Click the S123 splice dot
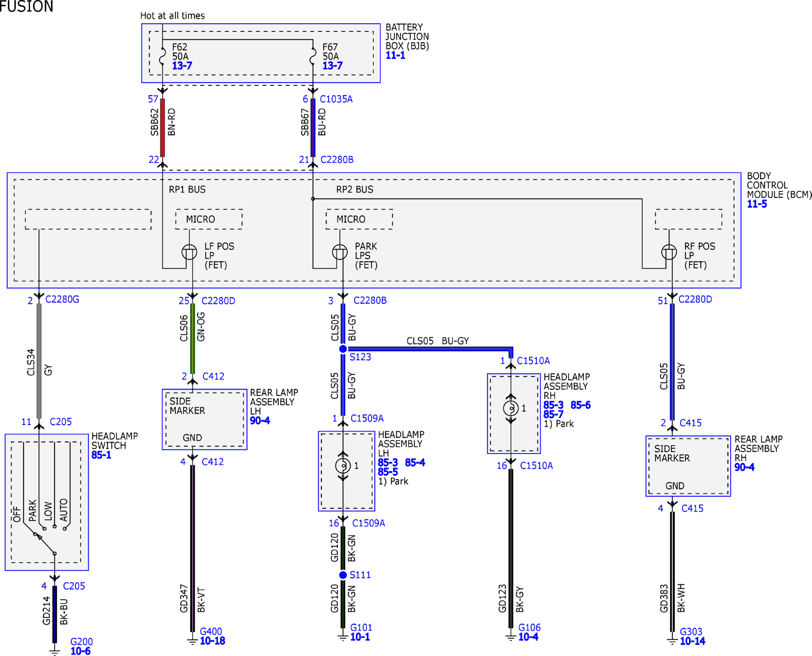 [343, 349]
